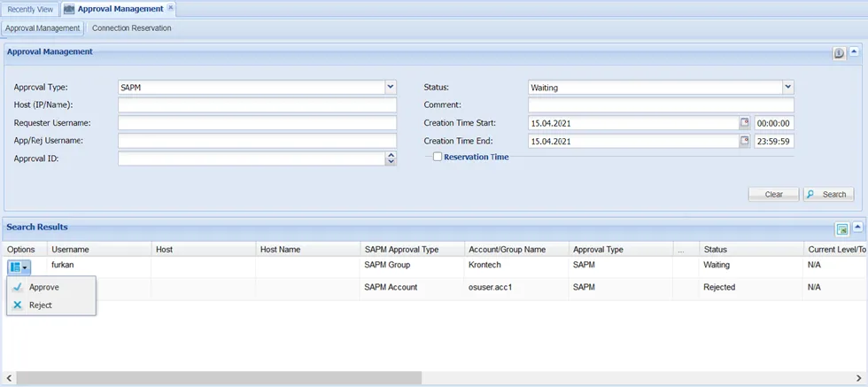868x387 pixels.
Task: Click the Approval Management info icon
Action: 840,53
